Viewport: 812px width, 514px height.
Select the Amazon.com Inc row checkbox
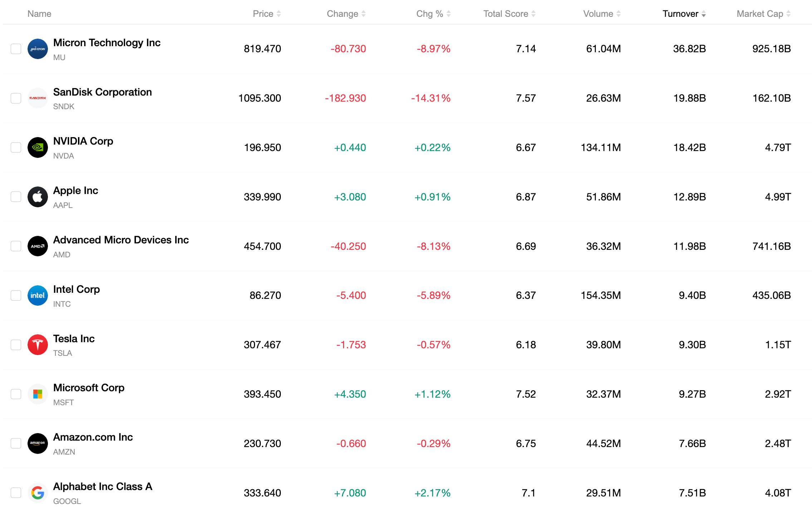16,443
